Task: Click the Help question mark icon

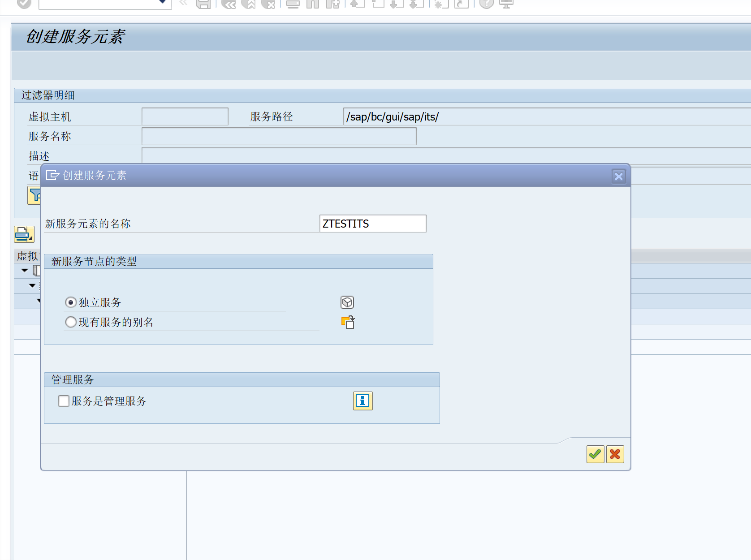Action: (x=486, y=4)
